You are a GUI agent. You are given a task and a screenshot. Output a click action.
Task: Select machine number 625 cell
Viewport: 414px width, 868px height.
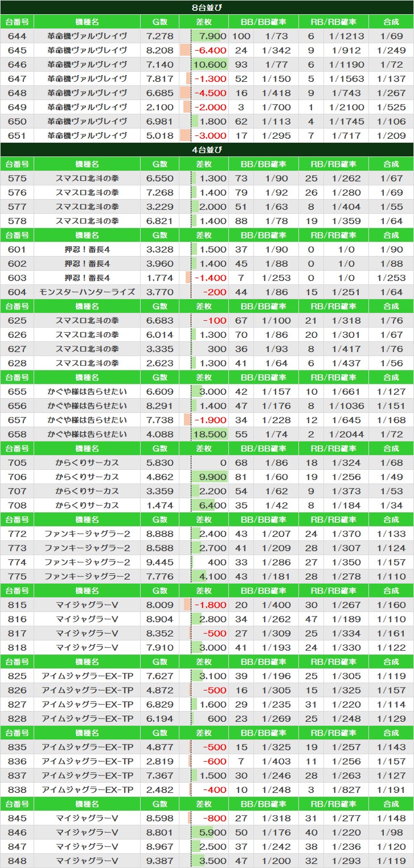[17, 320]
